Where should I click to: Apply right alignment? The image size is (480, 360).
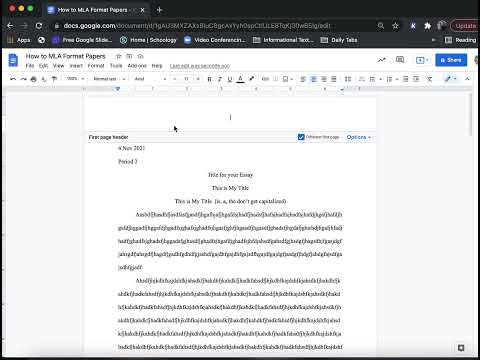324,79
